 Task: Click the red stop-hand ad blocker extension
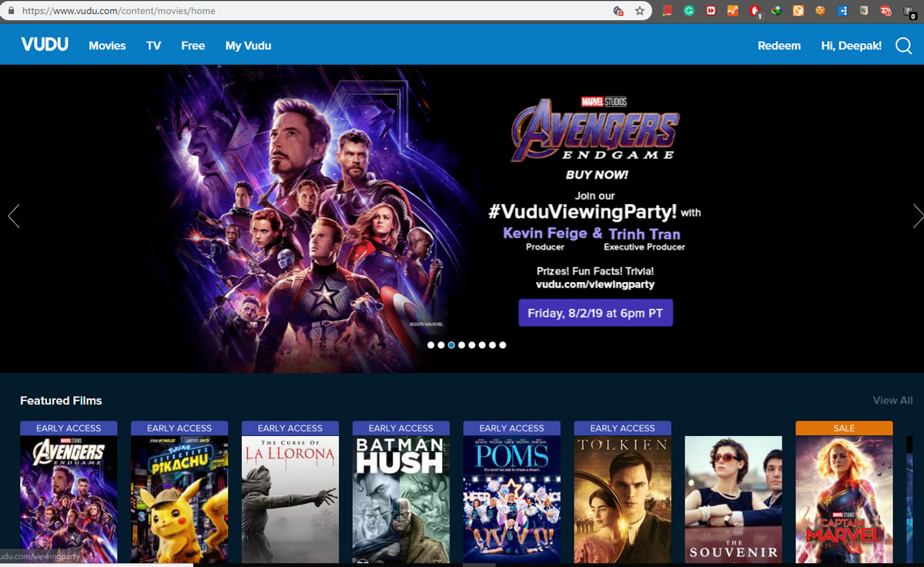tap(755, 11)
